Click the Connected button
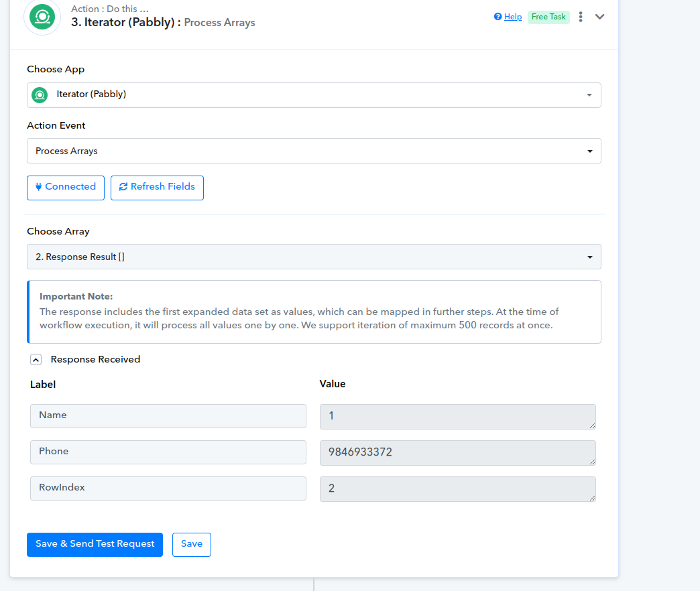The image size is (700, 591). tap(66, 188)
